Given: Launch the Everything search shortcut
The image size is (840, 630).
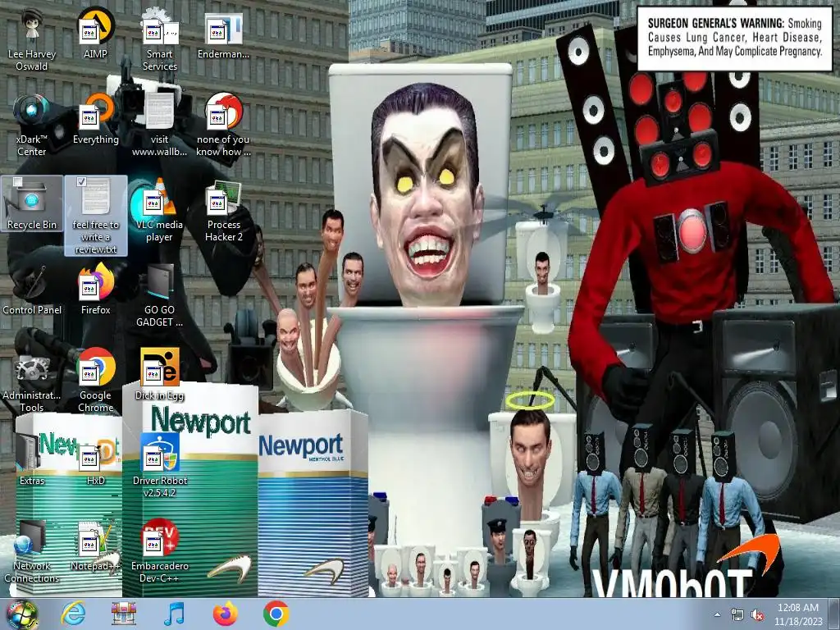Looking at the screenshot, I should coord(95,120).
